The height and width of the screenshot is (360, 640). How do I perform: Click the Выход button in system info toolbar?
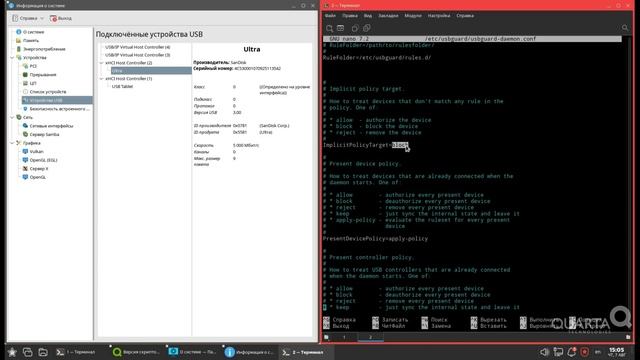point(61,18)
